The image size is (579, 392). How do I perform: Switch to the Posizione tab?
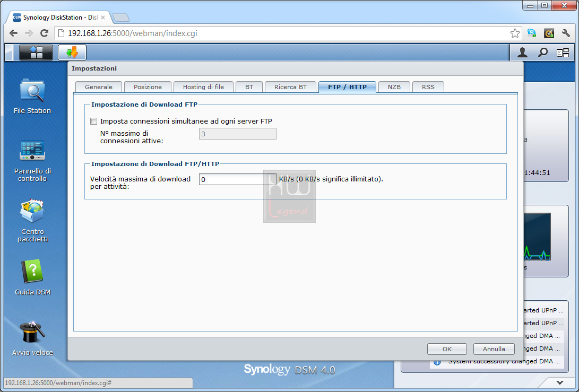(148, 87)
